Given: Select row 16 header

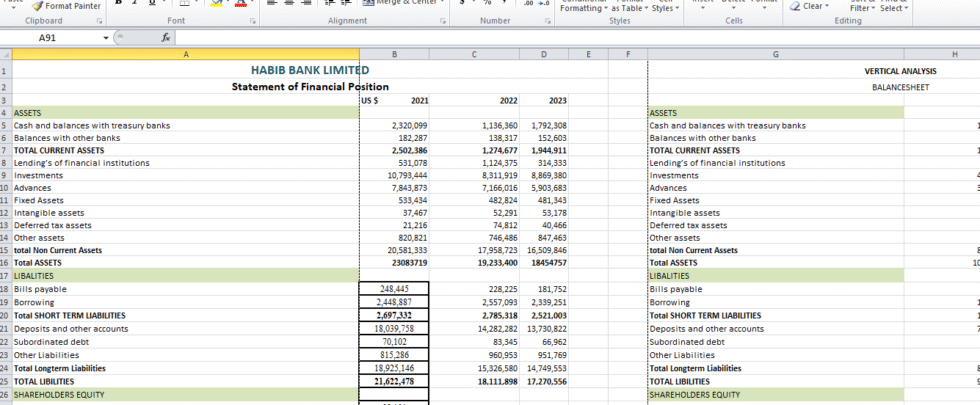Looking at the screenshot, I should 5,262.
